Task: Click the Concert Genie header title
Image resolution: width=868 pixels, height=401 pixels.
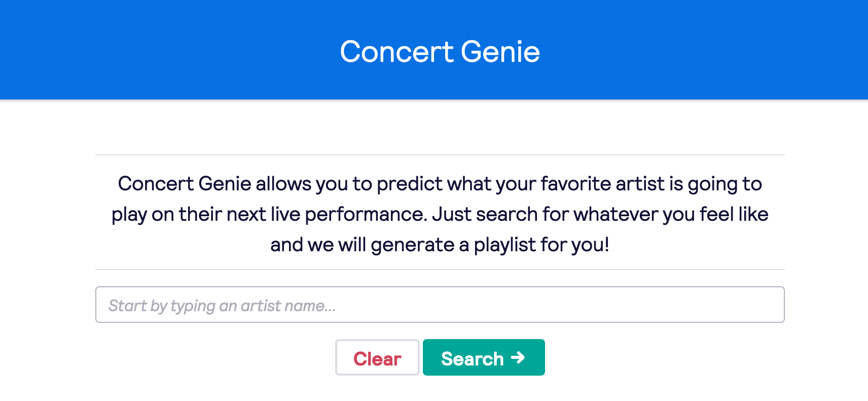Action: tap(440, 52)
